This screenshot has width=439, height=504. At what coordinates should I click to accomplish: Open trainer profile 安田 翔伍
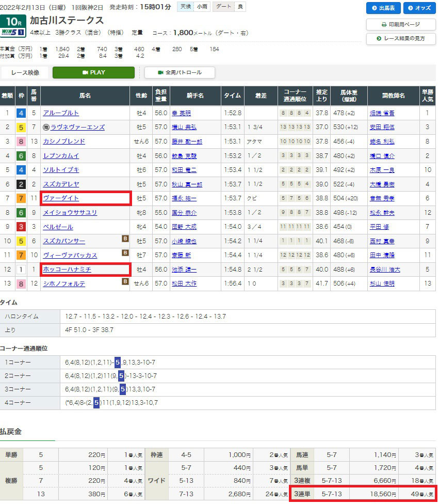[381, 127]
